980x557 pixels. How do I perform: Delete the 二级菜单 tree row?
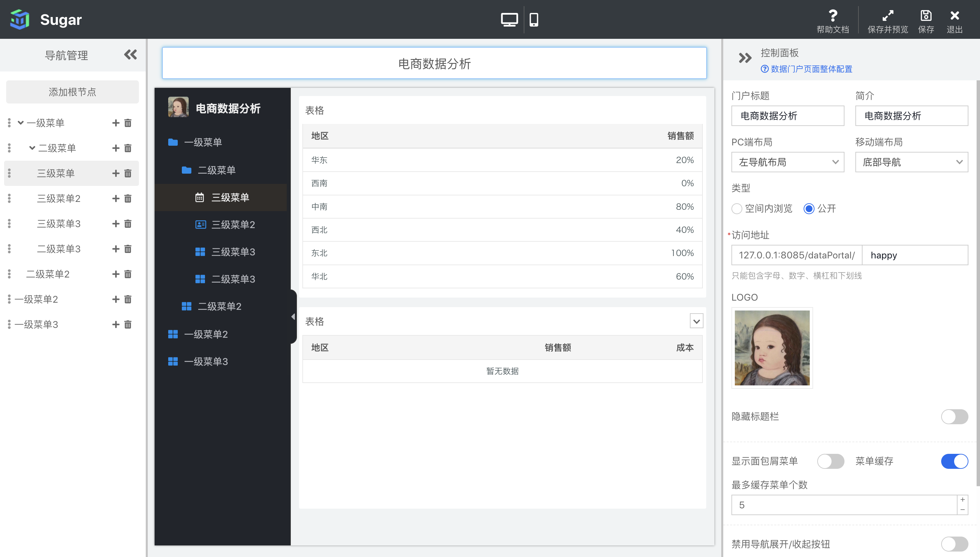[x=128, y=148]
